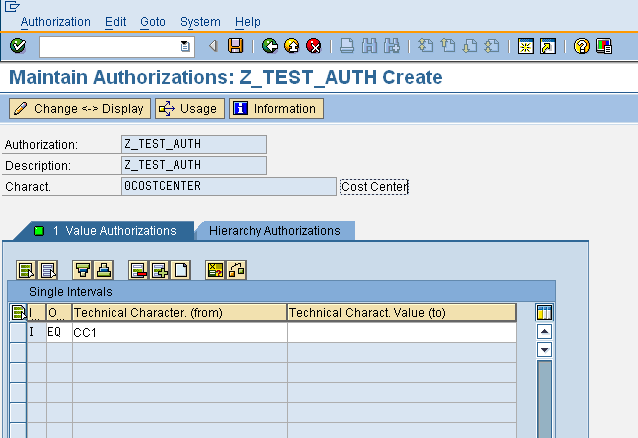Switch to Hierarchy Authorizations tab
This screenshot has width=638, height=438.
point(275,231)
